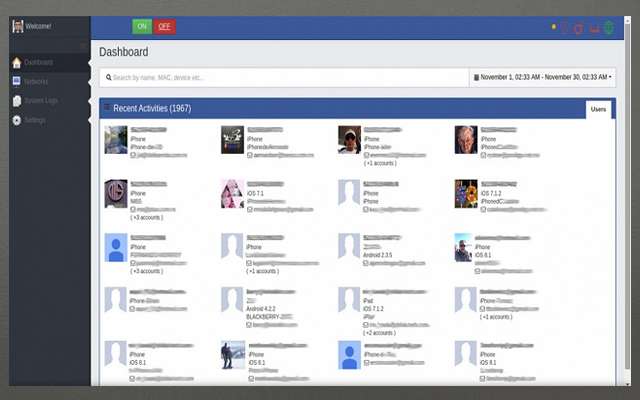The height and width of the screenshot is (400, 640).
Task: Open the System Logs document icon
Action: click(x=16, y=101)
